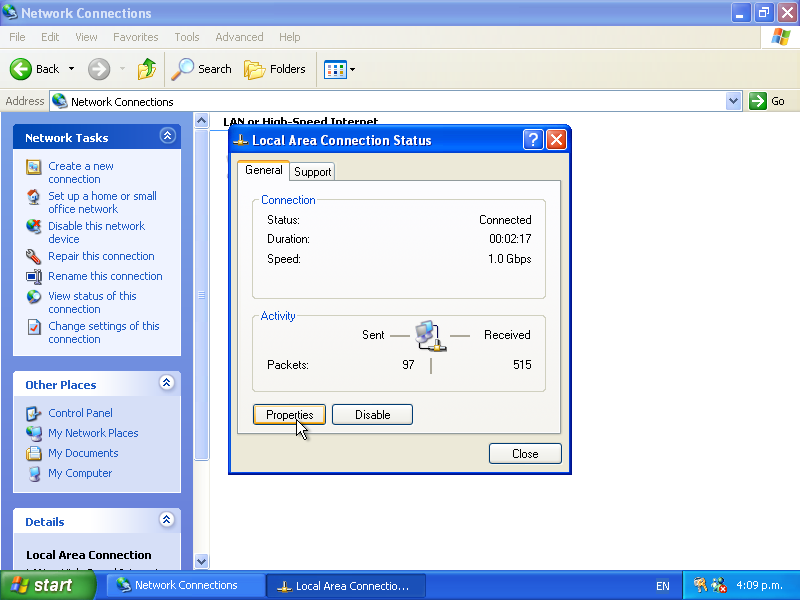Click the green Back arrow icon
This screenshot has height=600, width=800.
[21, 69]
